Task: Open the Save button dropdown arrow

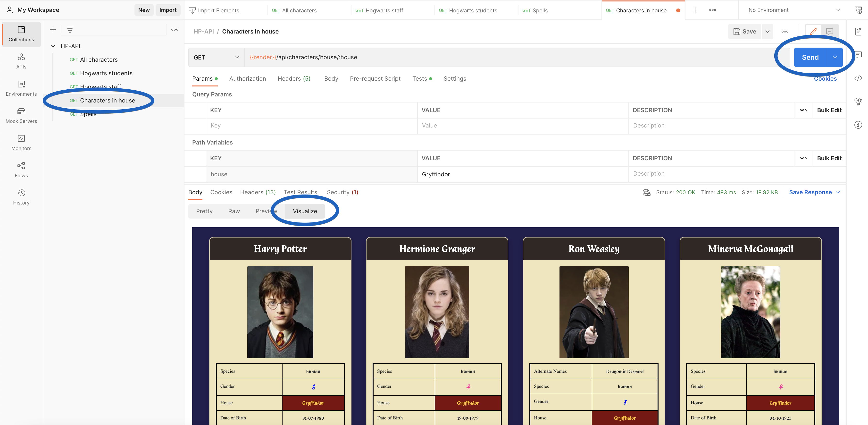Action: (767, 31)
